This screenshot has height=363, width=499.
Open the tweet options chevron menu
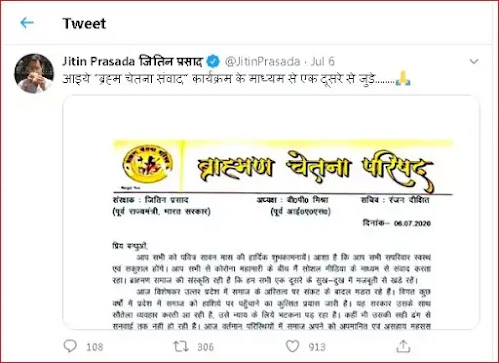(474, 61)
